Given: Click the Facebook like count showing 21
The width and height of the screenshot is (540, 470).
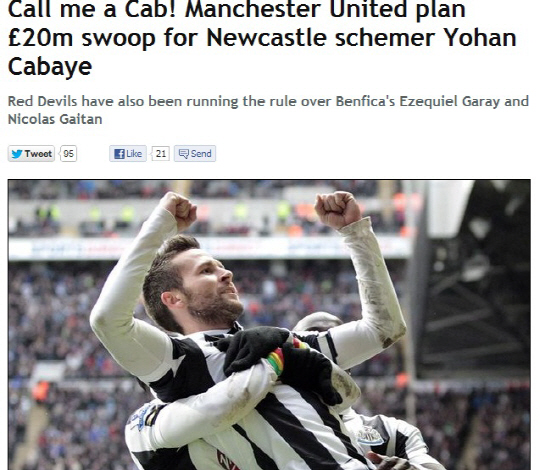Looking at the screenshot, I should 160,154.
